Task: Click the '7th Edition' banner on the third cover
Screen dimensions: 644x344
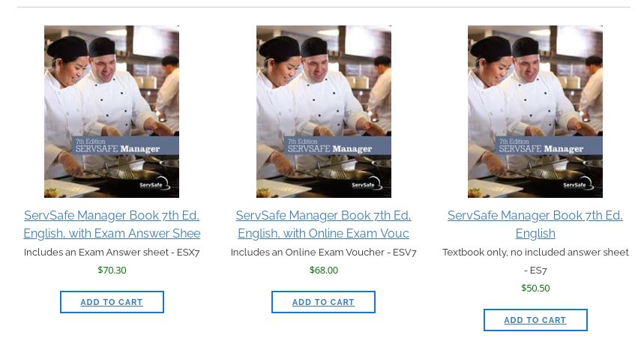Action: [515, 141]
